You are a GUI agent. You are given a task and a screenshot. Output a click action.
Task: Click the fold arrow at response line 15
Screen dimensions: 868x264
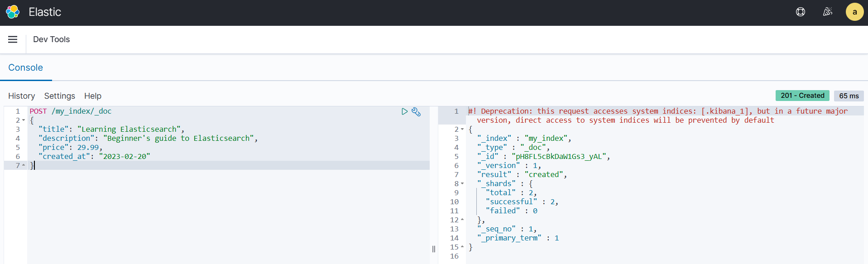(462, 247)
